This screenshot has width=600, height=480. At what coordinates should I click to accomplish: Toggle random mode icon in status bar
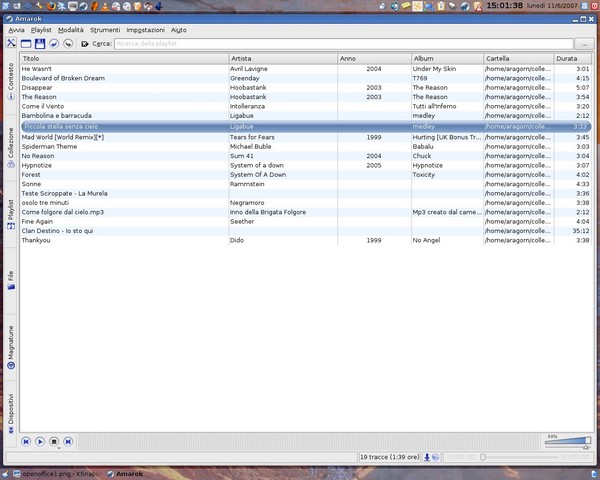(427, 457)
